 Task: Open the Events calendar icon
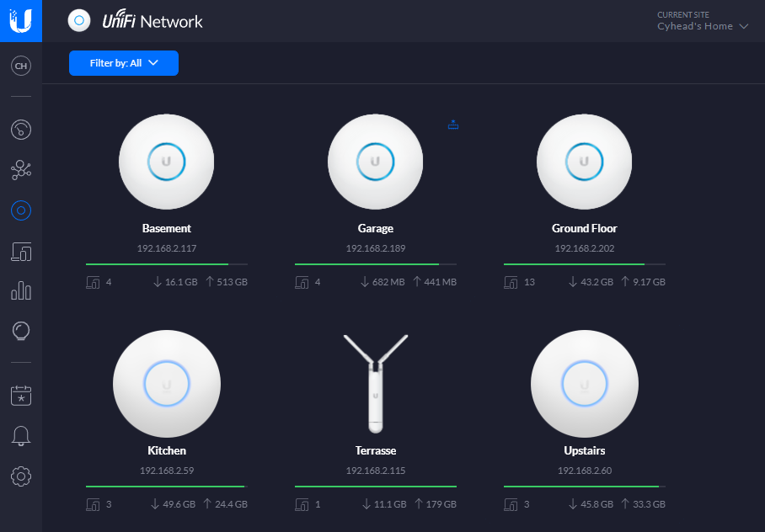(21, 395)
